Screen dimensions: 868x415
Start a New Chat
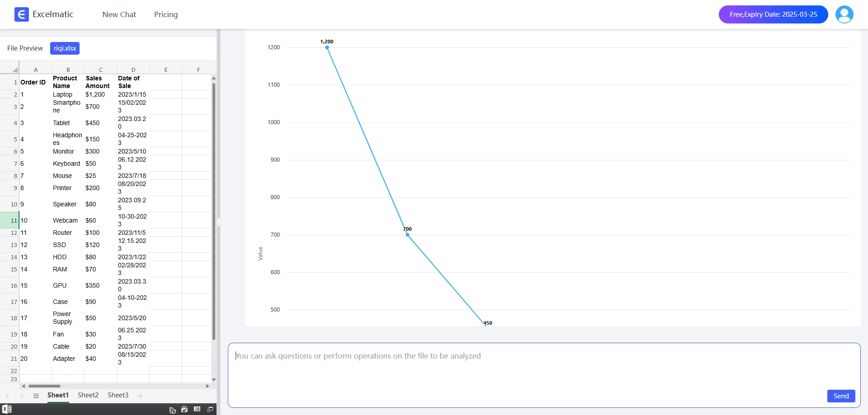click(x=119, y=14)
